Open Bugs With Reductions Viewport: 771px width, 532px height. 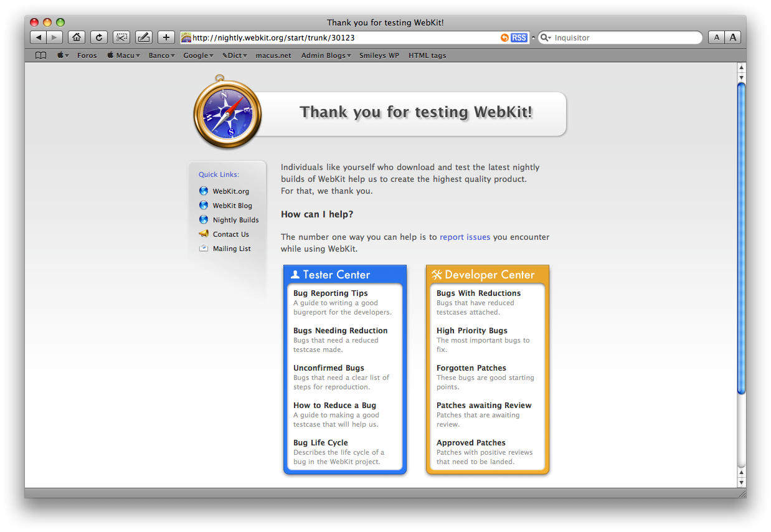479,293
